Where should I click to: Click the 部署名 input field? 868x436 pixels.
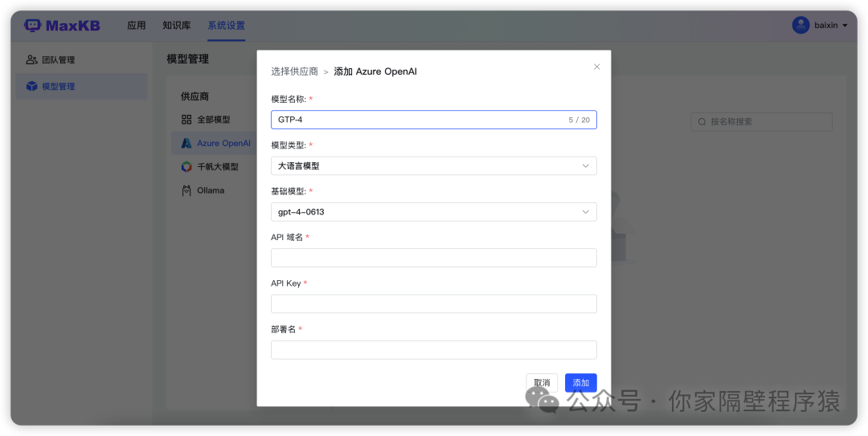click(434, 349)
